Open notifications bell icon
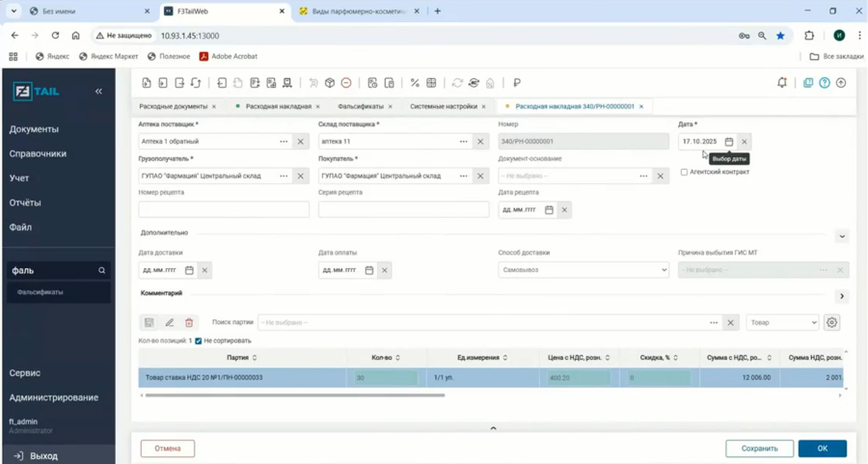The image size is (868, 464). [782, 83]
